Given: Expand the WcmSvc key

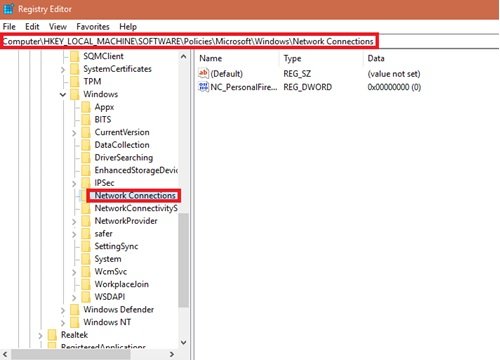Looking at the screenshot, I should [x=74, y=272].
